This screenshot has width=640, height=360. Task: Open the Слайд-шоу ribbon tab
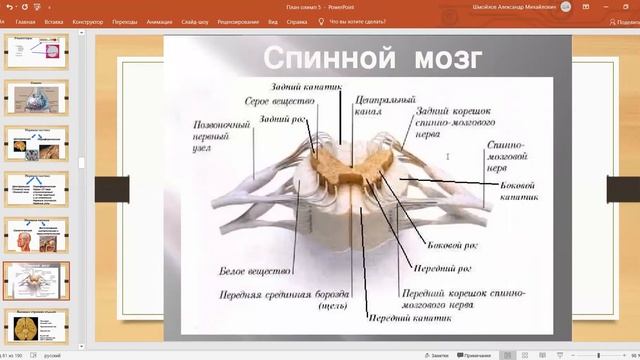[x=195, y=22]
